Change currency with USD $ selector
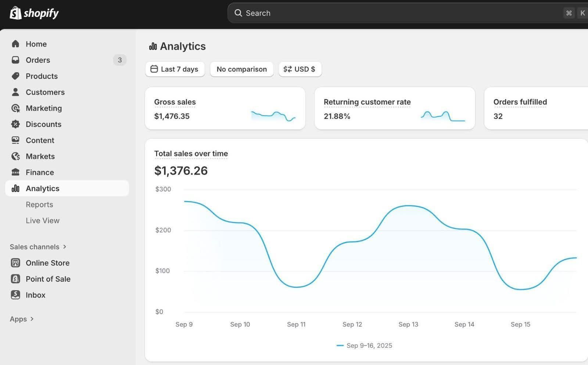588x365 pixels. click(x=300, y=69)
